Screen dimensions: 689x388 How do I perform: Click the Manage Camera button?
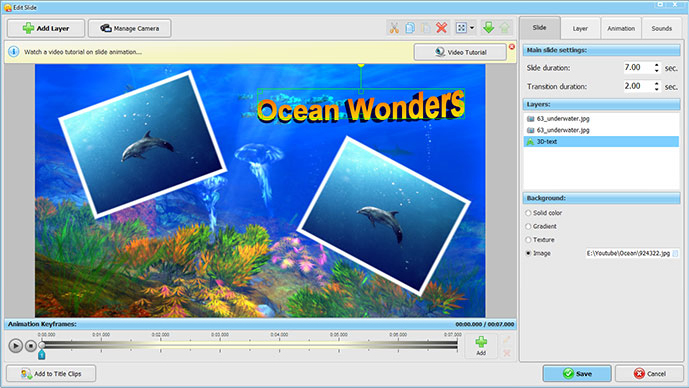[x=130, y=29]
